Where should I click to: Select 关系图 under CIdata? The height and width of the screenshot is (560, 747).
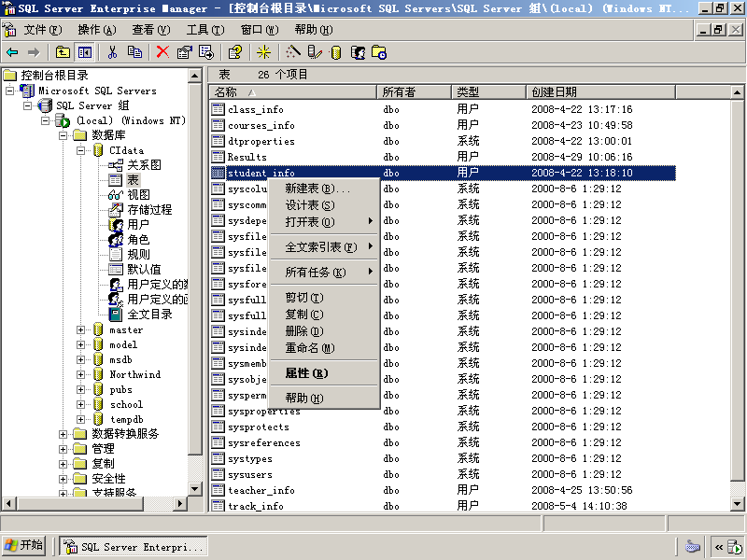click(x=144, y=165)
